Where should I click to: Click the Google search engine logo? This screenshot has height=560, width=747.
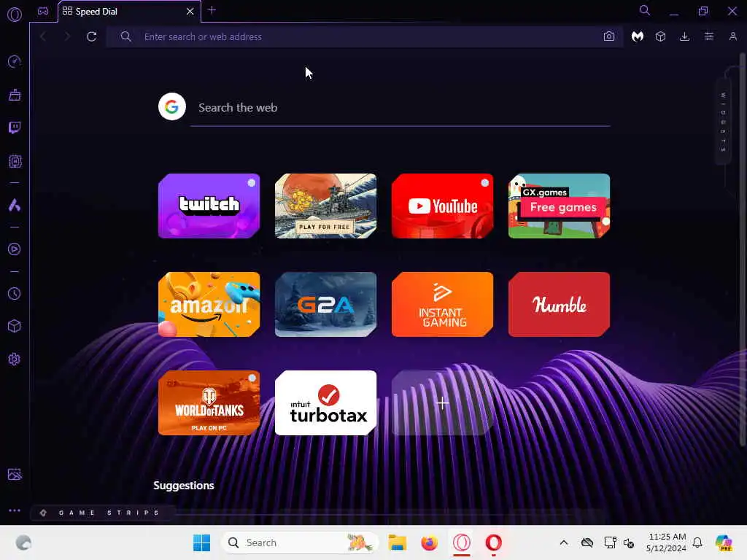click(x=172, y=106)
